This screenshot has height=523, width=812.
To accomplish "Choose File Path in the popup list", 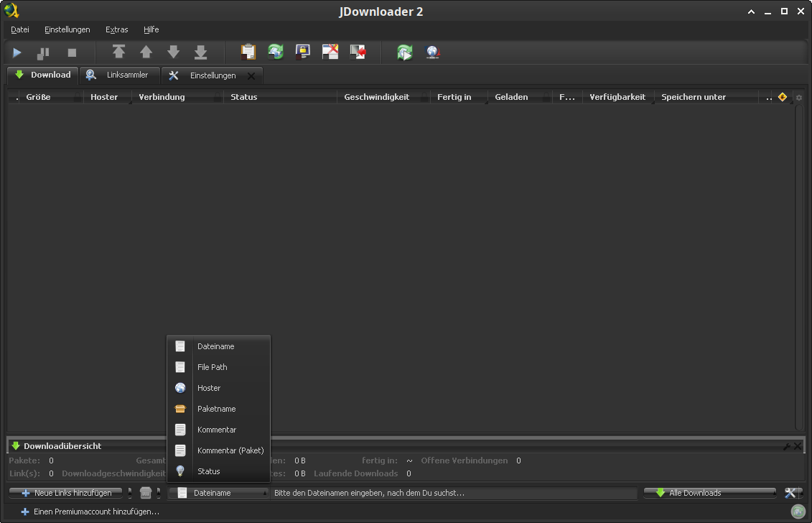I will [218, 367].
